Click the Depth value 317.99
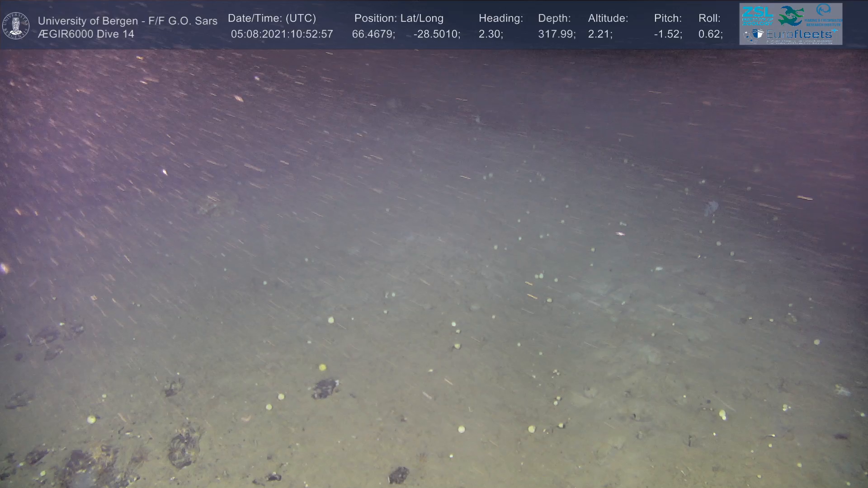The image size is (868, 488). coord(556,34)
